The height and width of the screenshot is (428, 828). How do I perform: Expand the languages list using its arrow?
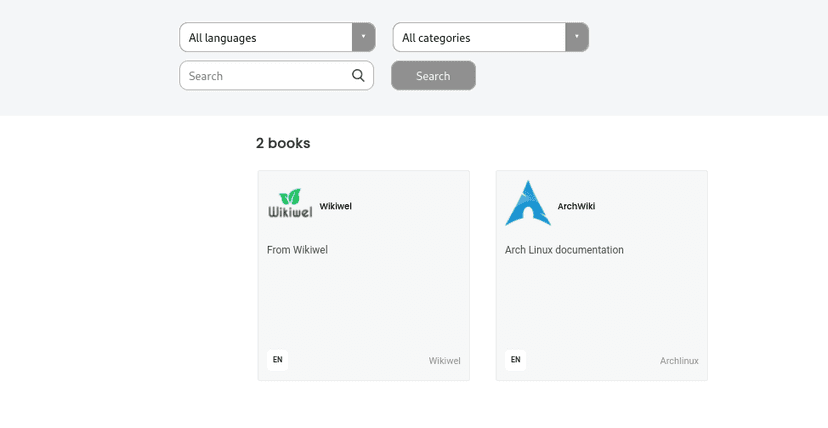[x=363, y=37]
